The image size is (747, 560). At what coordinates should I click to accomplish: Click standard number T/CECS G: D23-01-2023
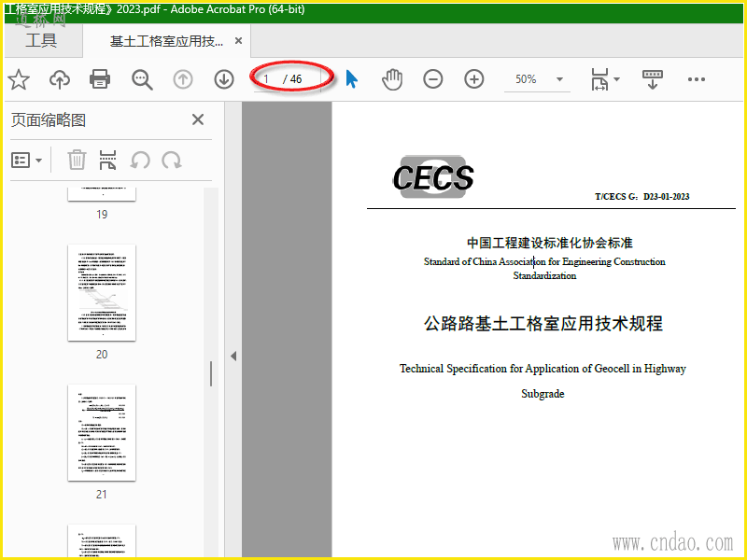[641, 197]
